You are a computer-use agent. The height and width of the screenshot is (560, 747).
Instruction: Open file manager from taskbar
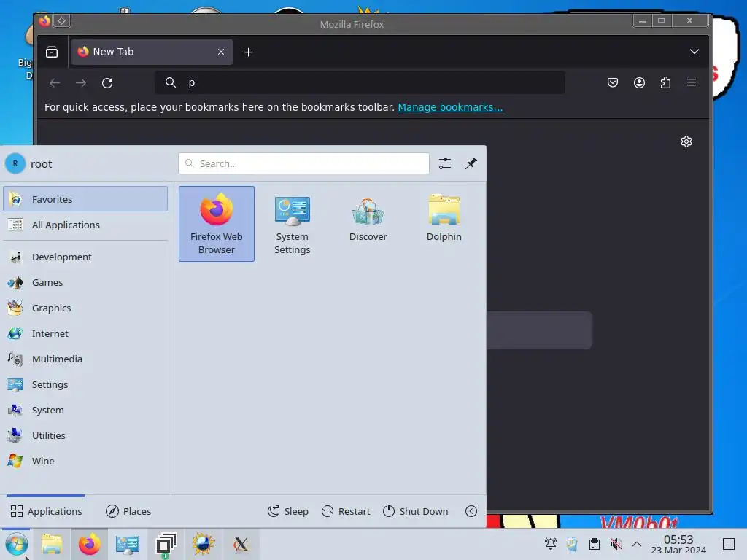pyautogui.click(x=52, y=544)
